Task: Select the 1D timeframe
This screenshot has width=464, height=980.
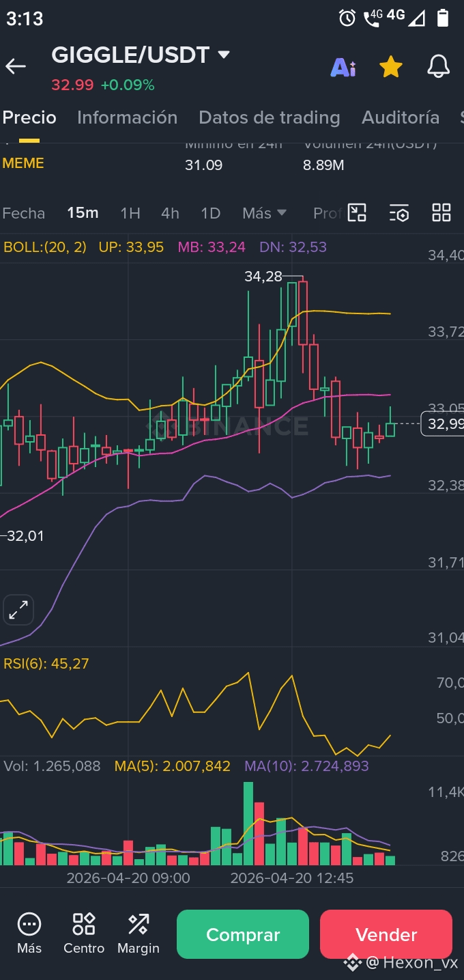Action: pos(211,213)
